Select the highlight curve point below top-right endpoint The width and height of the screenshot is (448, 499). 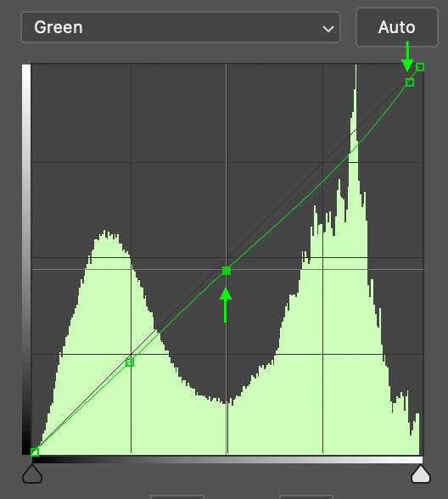tap(410, 82)
